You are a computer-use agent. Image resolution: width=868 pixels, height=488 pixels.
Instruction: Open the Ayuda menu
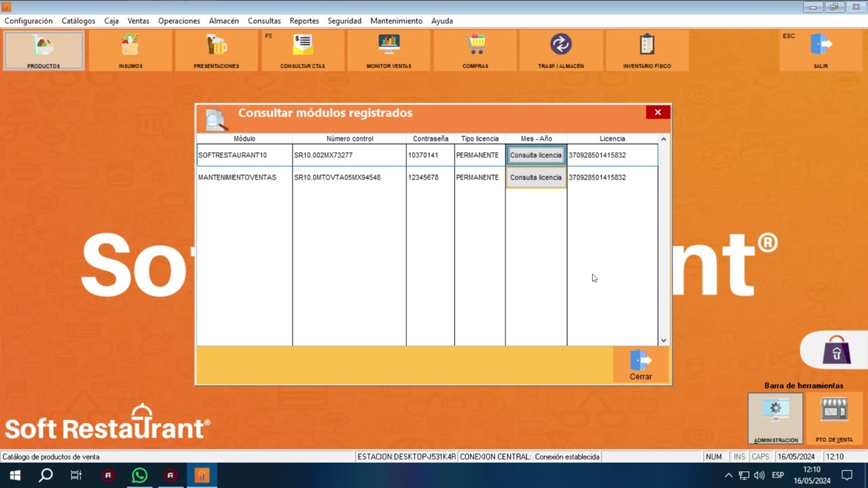click(x=442, y=21)
